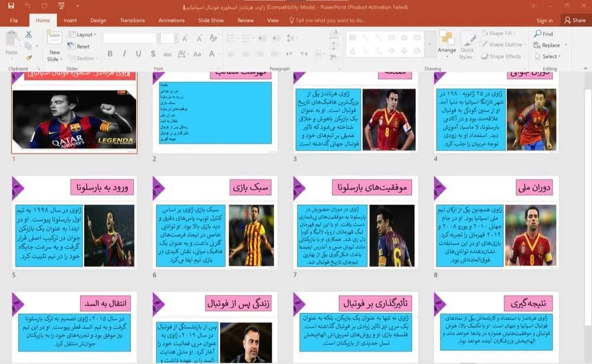
Task: Open the Font name combo box
Action: click(x=131, y=38)
